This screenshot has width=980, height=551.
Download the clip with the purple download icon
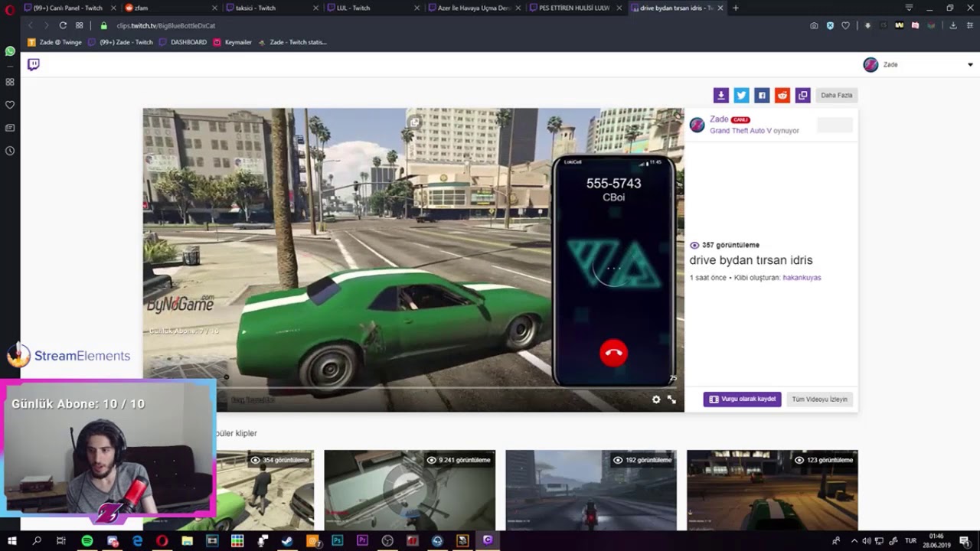pos(720,95)
